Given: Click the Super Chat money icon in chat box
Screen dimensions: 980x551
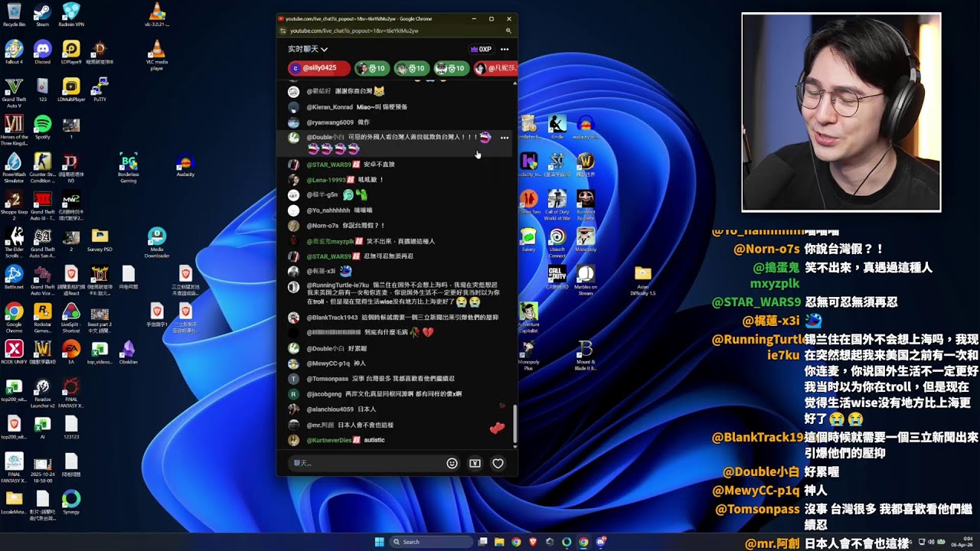Looking at the screenshot, I should click(475, 463).
